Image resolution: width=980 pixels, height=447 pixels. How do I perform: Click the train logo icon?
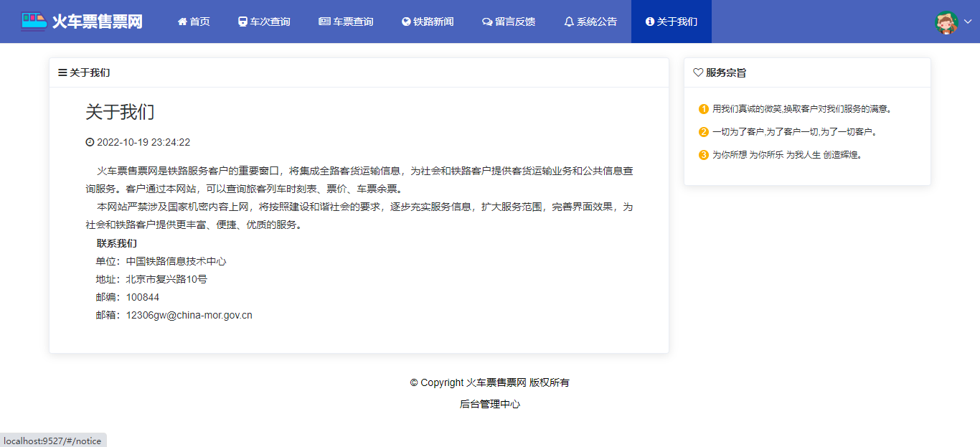(x=34, y=21)
